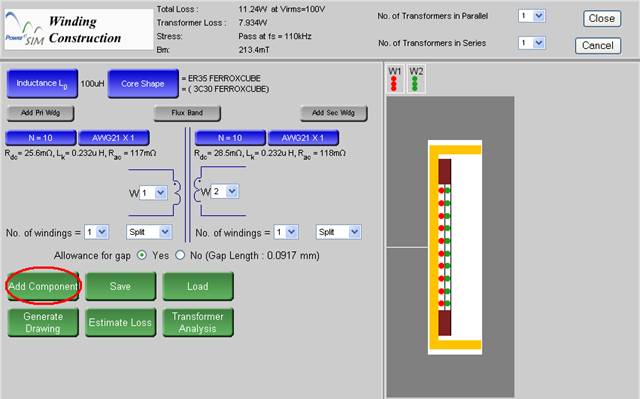Click the W2 green winding legend icon

pyautogui.click(x=416, y=79)
